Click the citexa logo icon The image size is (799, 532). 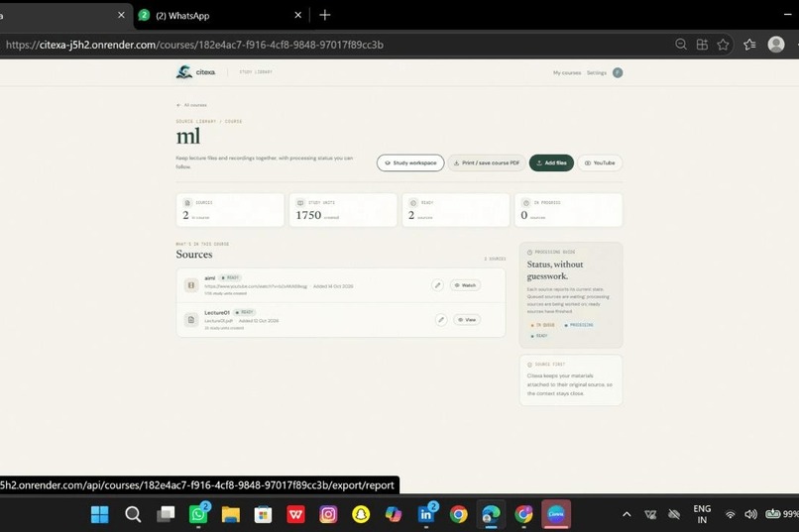pos(184,72)
